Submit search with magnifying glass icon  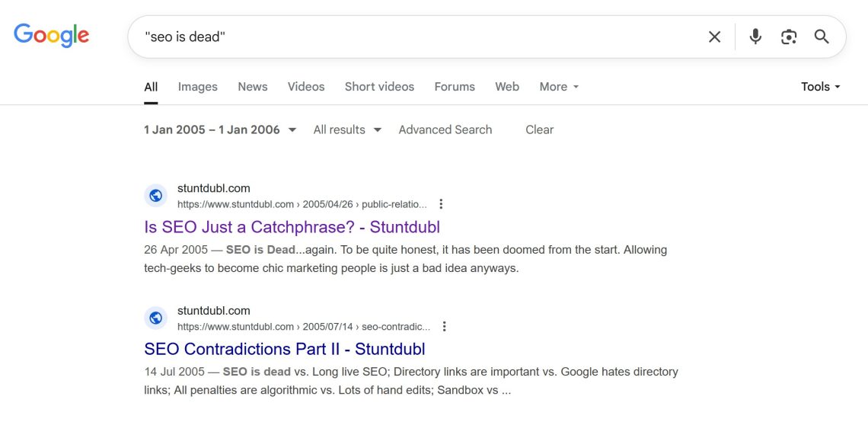coord(822,37)
